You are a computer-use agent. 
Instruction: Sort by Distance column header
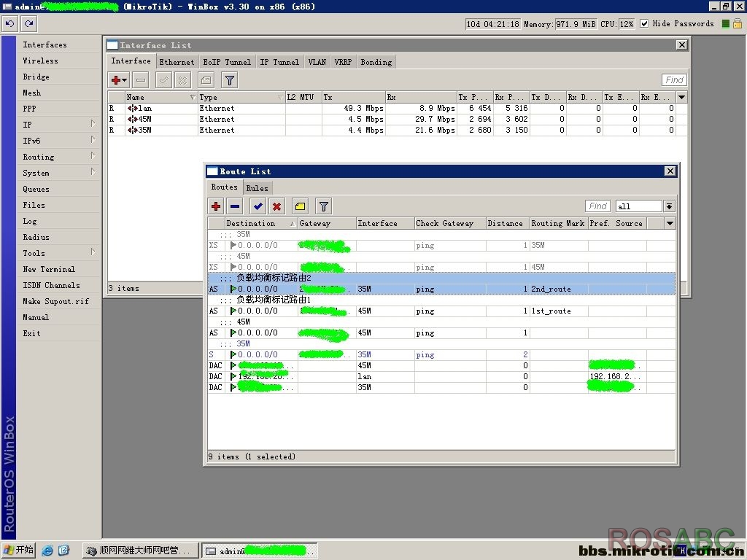(508, 223)
